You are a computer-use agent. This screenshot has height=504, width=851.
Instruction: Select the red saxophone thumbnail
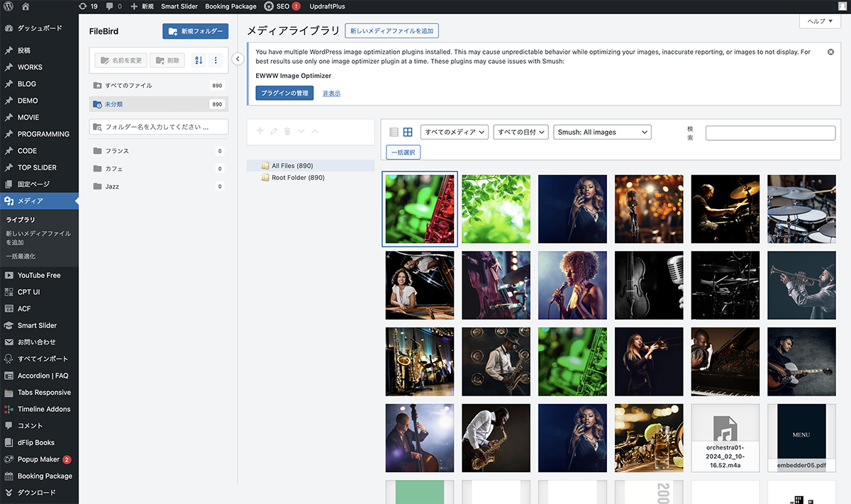point(420,209)
